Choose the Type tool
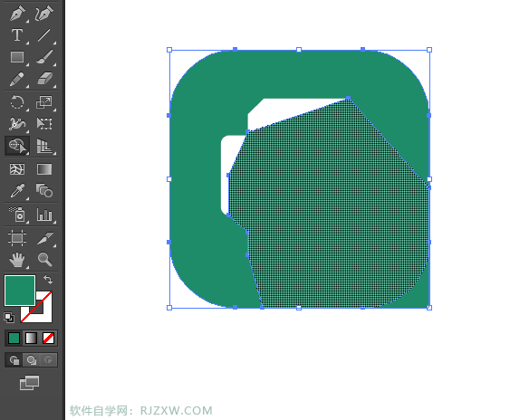Screen dimensions: 510x420 tap(17, 34)
